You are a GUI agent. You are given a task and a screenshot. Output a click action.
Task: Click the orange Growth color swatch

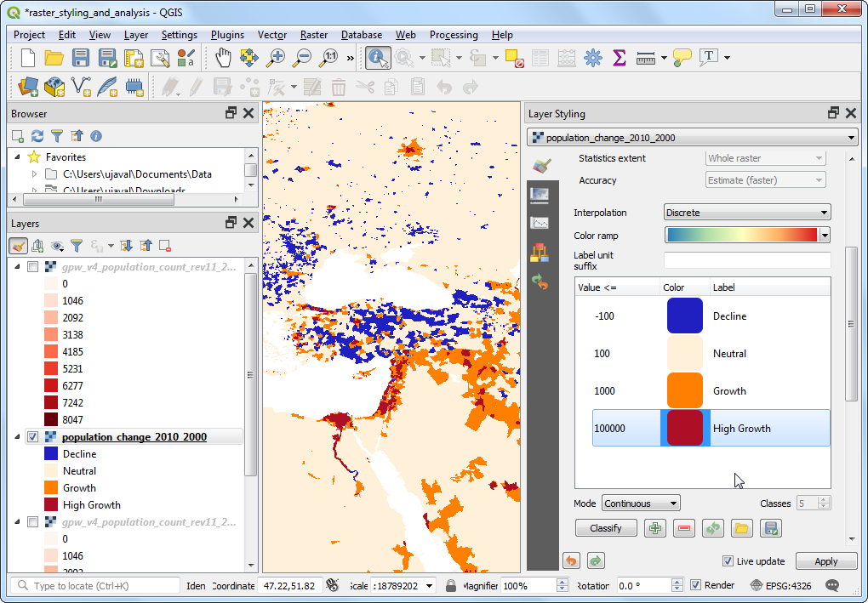684,391
